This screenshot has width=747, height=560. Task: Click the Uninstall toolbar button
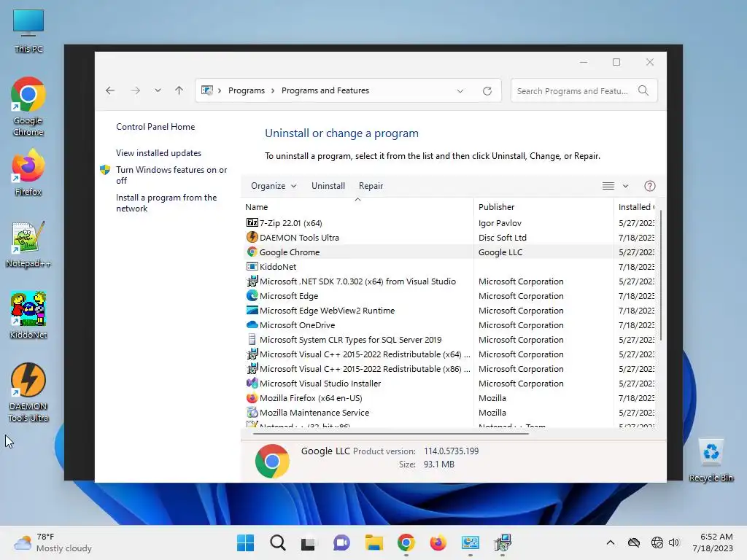(x=328, y=186)
